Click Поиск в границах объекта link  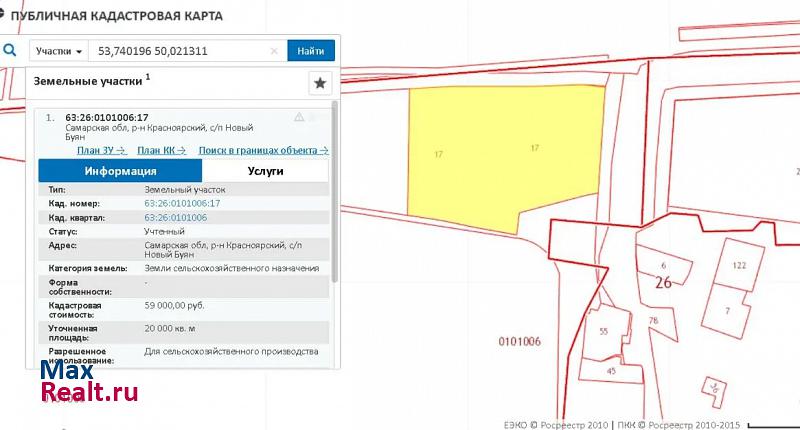264,150
